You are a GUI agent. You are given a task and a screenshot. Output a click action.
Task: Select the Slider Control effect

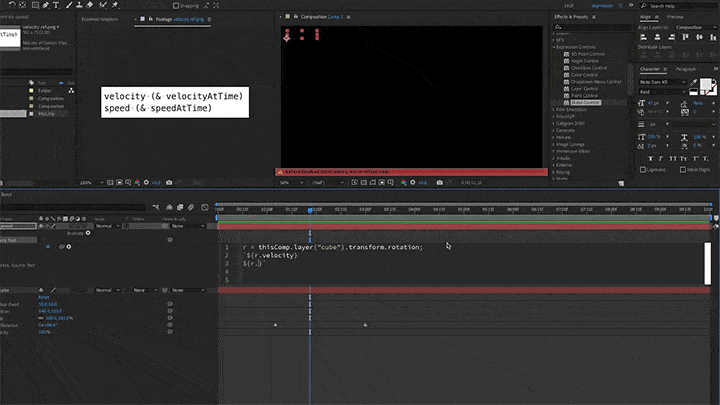(585, 102)
